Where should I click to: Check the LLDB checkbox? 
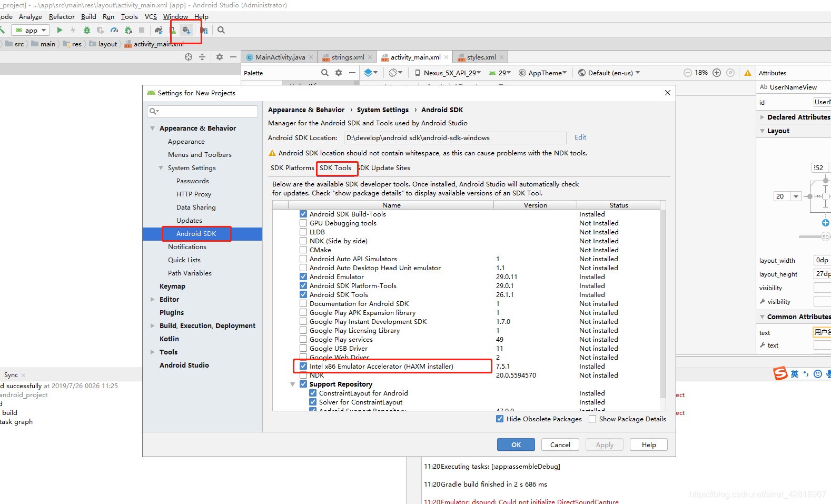point(303,232)
